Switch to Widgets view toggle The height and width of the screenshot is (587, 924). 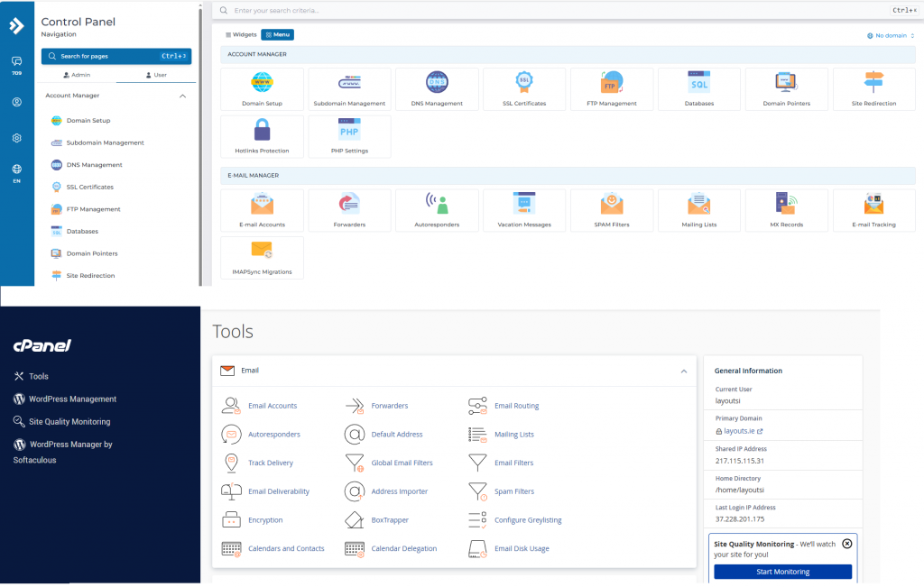pyautogui.click(x=241, y=34)
